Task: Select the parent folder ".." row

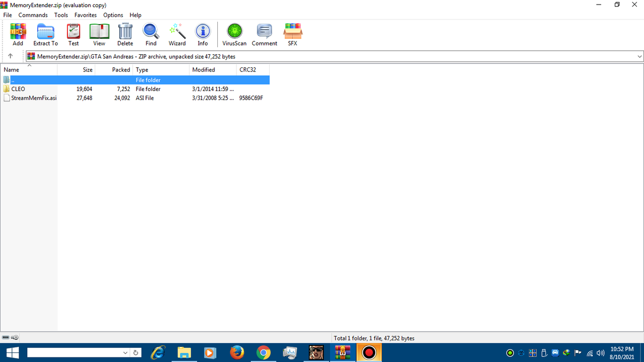Action: [135, 80]
